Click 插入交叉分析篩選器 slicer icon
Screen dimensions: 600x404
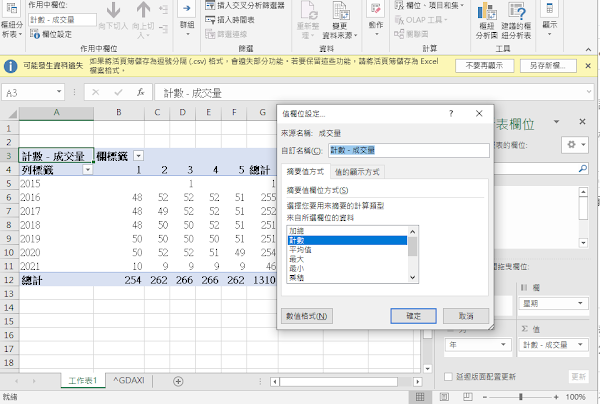click(210, 5)
